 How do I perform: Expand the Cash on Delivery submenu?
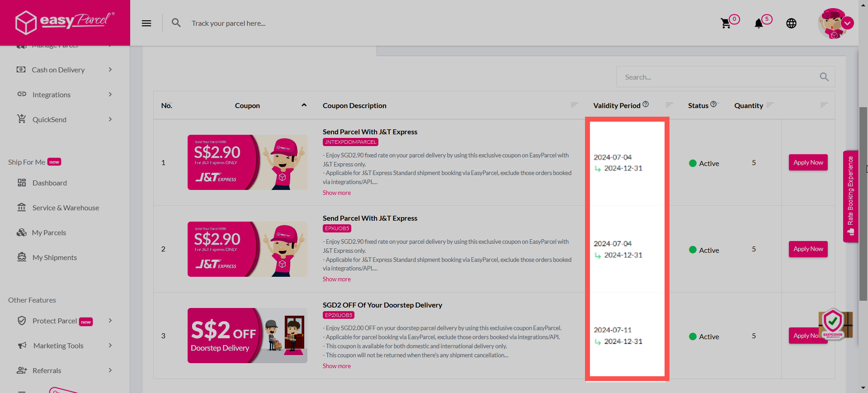[x=110, y=70]
